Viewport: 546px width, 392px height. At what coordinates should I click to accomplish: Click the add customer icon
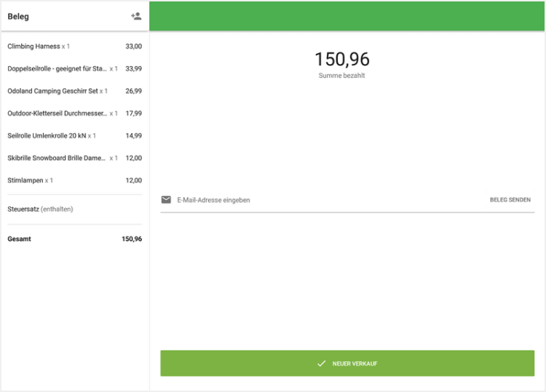pyautogui.click(x=136, y=16)
